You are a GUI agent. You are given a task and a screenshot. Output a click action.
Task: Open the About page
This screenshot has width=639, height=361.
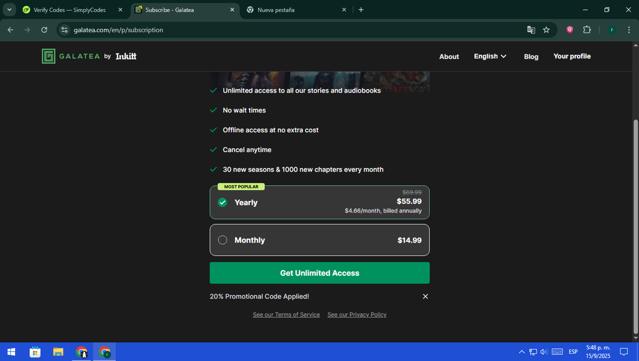449,57
